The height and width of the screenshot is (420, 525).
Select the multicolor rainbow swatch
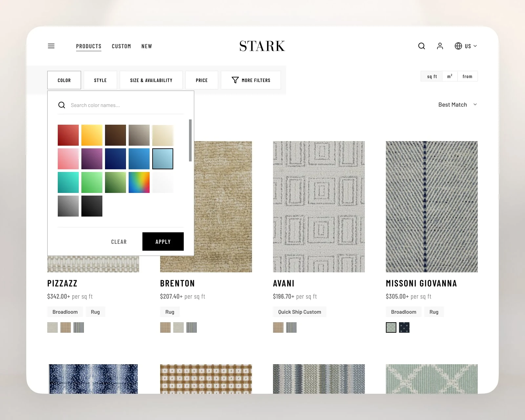pyautogui.click(x=139, y=182)
